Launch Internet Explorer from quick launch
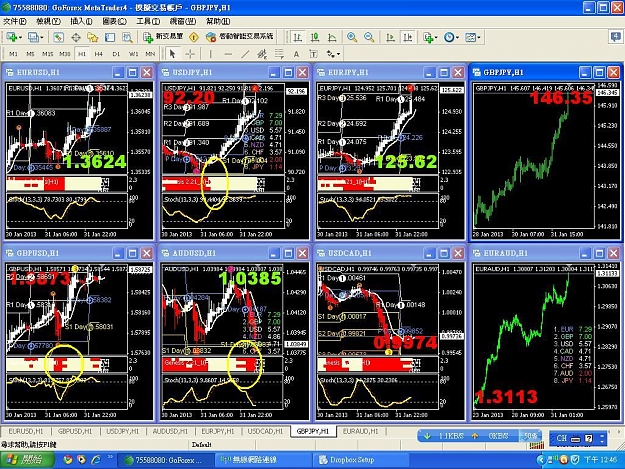Image resolution: width=625 pixels, height=469 pixels. point(96,460)
